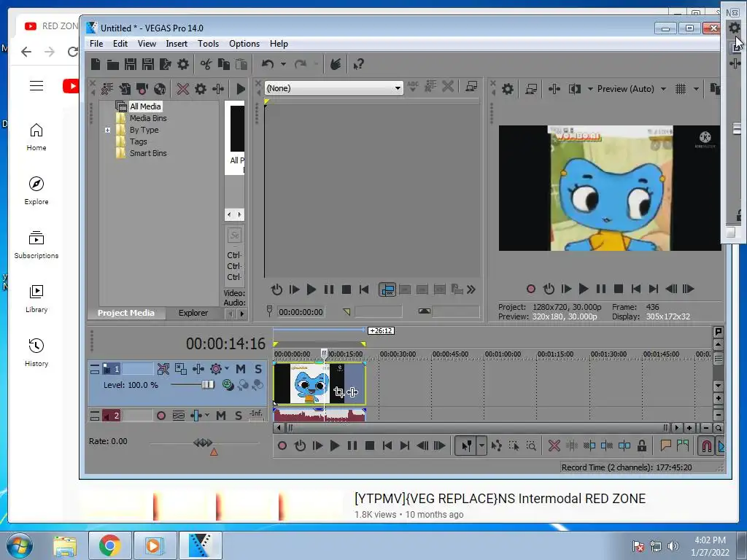This screenshot has width=747, height=560.
Task: Open the Insert menu
Action: pos(177,43)
